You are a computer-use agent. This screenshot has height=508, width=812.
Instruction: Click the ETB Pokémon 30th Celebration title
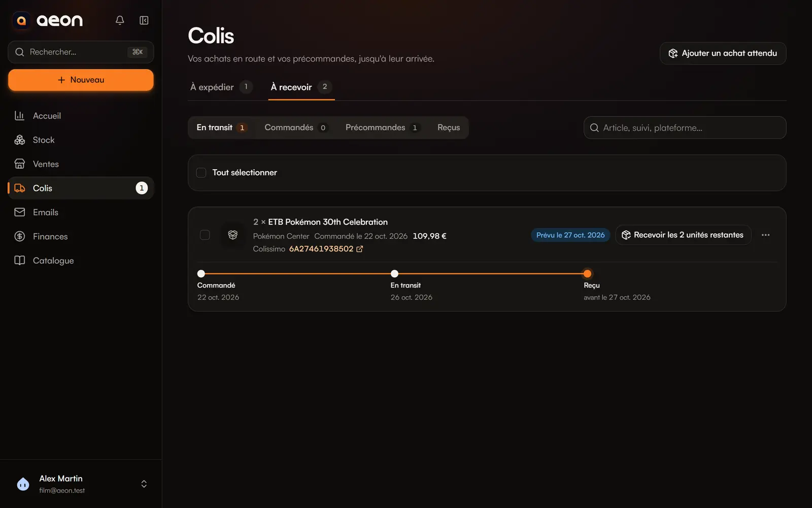(x=328, y=222)
